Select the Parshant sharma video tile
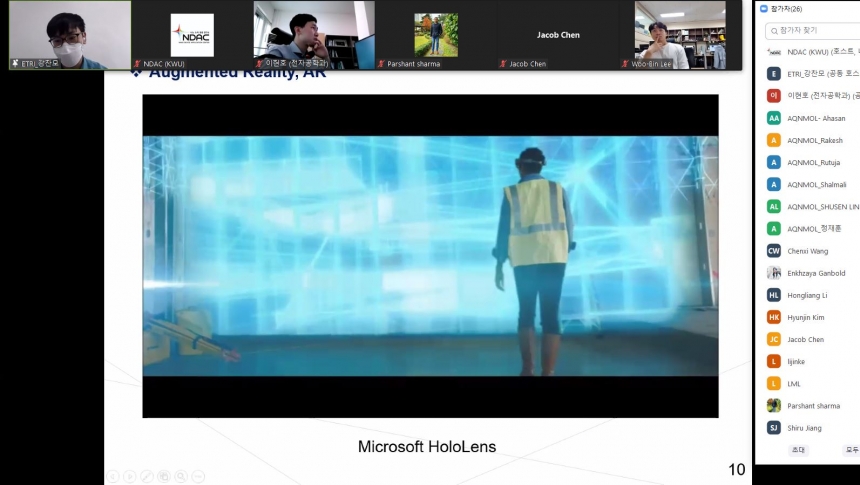860x485 pixels. 436,35
